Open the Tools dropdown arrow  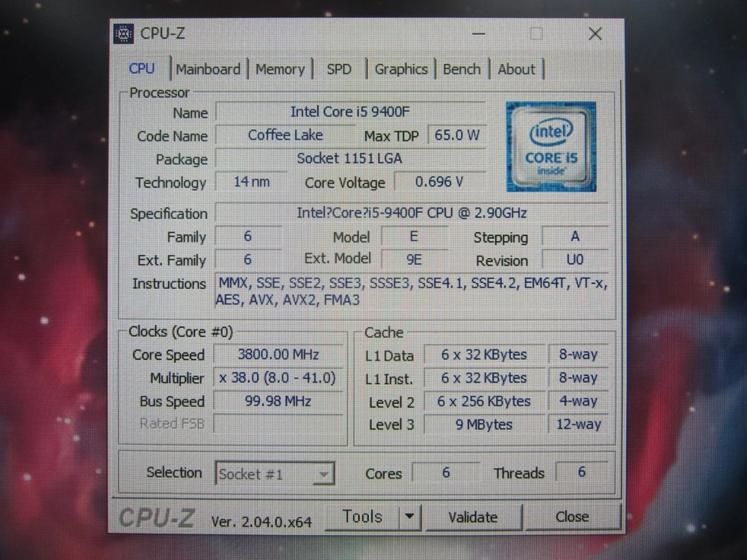coord(409,517)
